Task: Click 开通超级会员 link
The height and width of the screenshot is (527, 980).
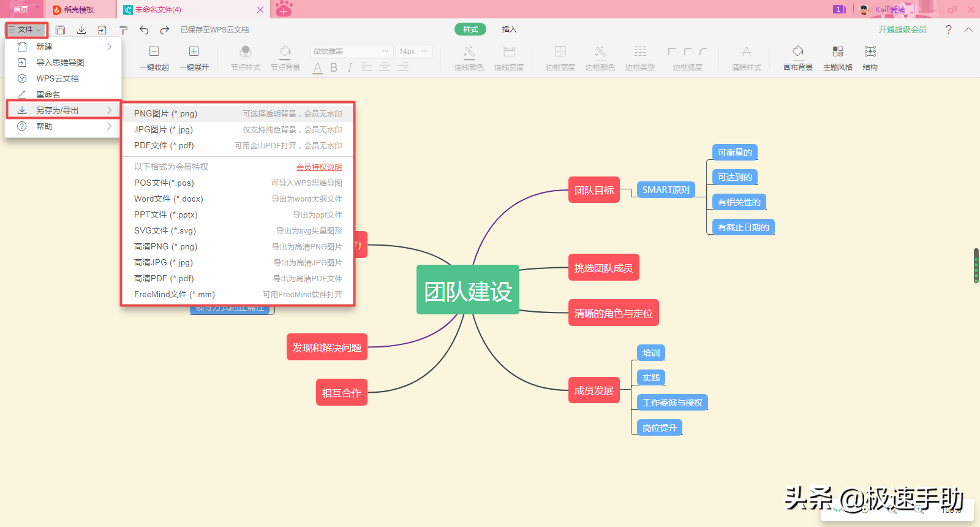Action: tap(902, 29)
